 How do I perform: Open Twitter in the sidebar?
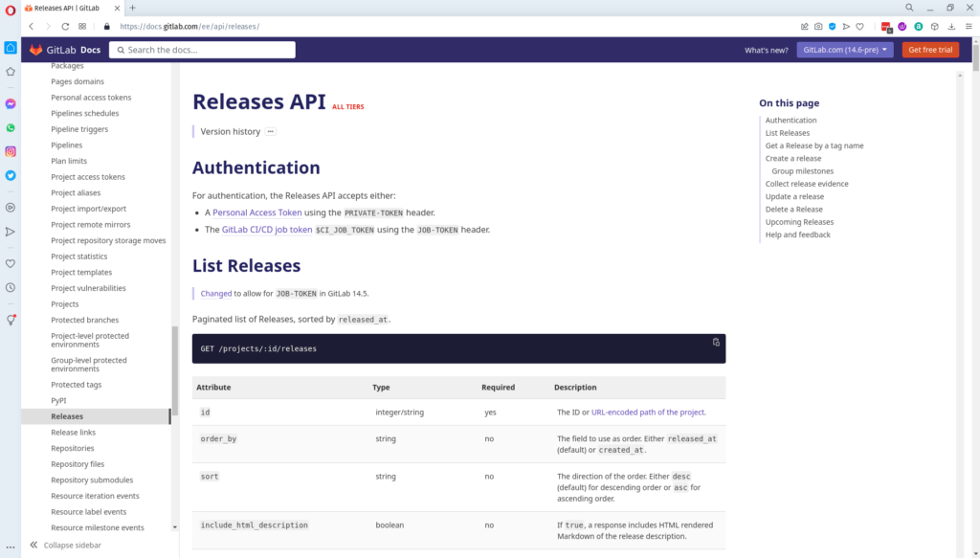[11, 175]
